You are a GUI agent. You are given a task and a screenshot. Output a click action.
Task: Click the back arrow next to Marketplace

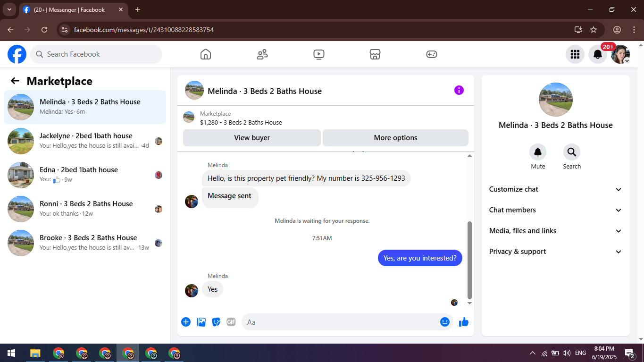(x=15, y=81)
